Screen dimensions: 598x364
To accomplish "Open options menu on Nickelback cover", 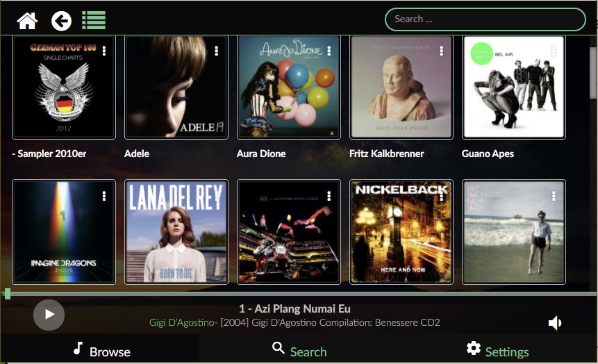I will coord(441,196).
